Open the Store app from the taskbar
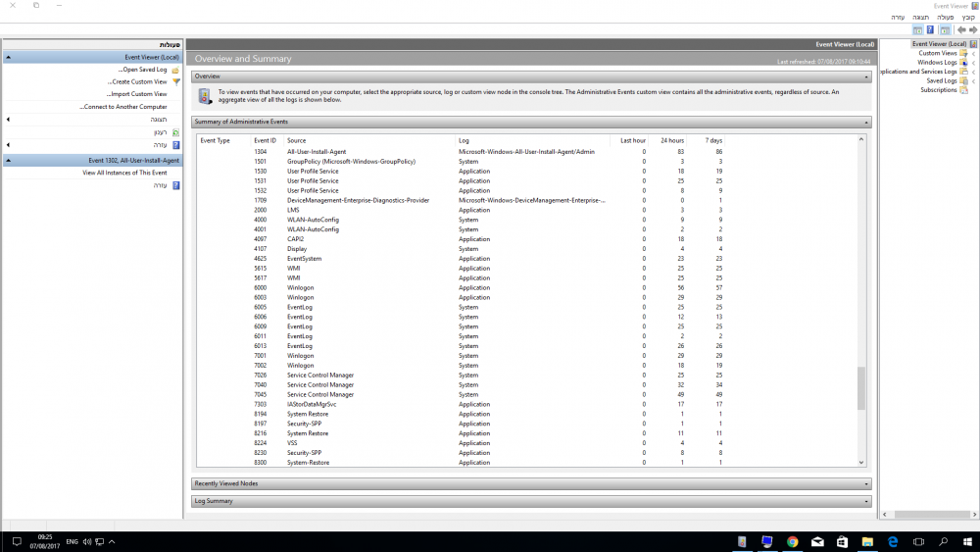This screenshot has height=552, width=980. pos(843,542)
